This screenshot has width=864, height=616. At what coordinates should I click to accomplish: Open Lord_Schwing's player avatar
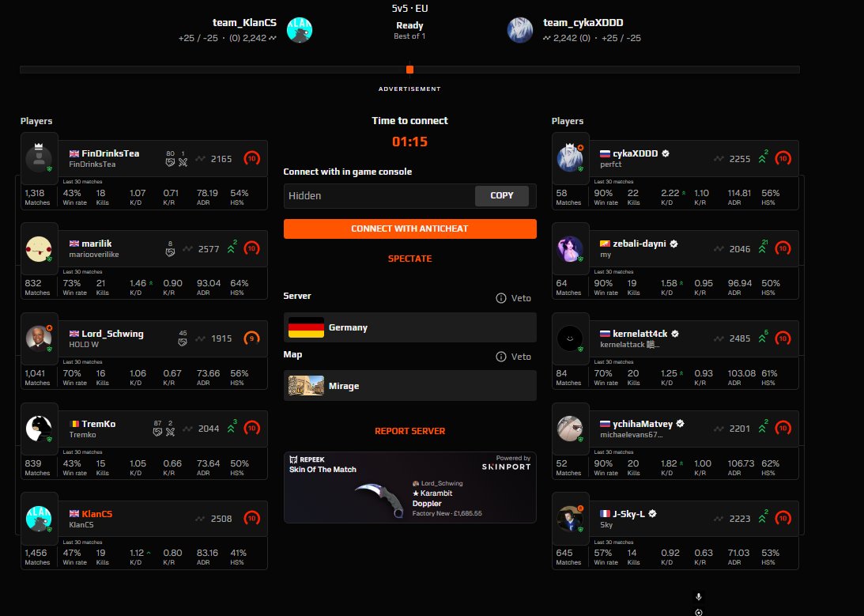(39, 339)
